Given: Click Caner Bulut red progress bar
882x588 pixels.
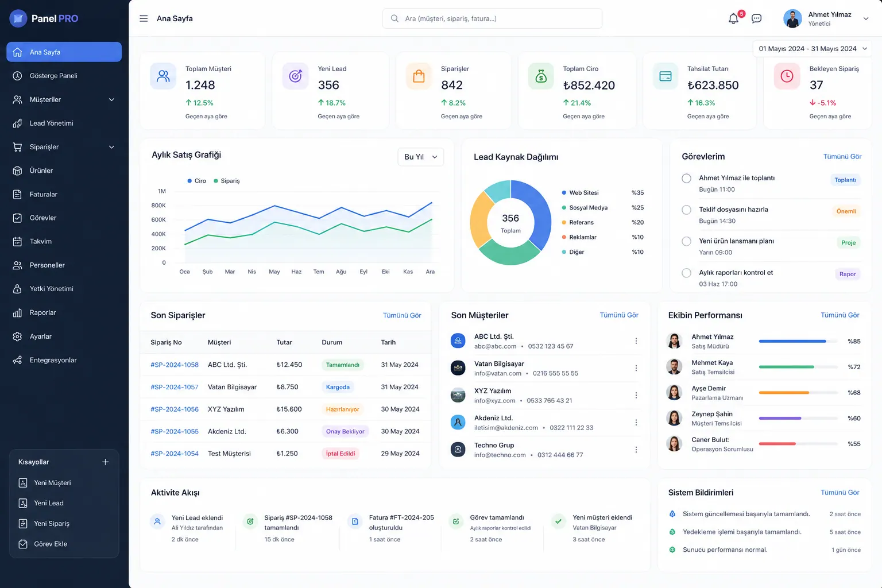Looking at the screenshot, I should 798,444.
